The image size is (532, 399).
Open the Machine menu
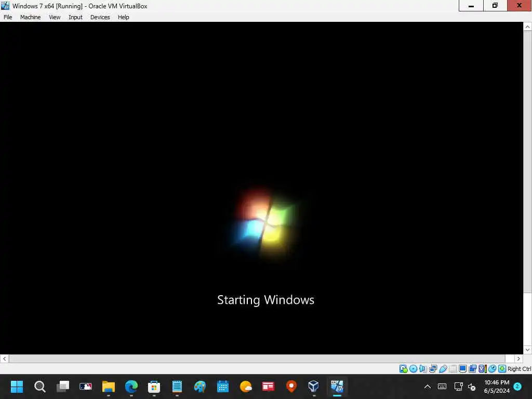click(30, 17)
